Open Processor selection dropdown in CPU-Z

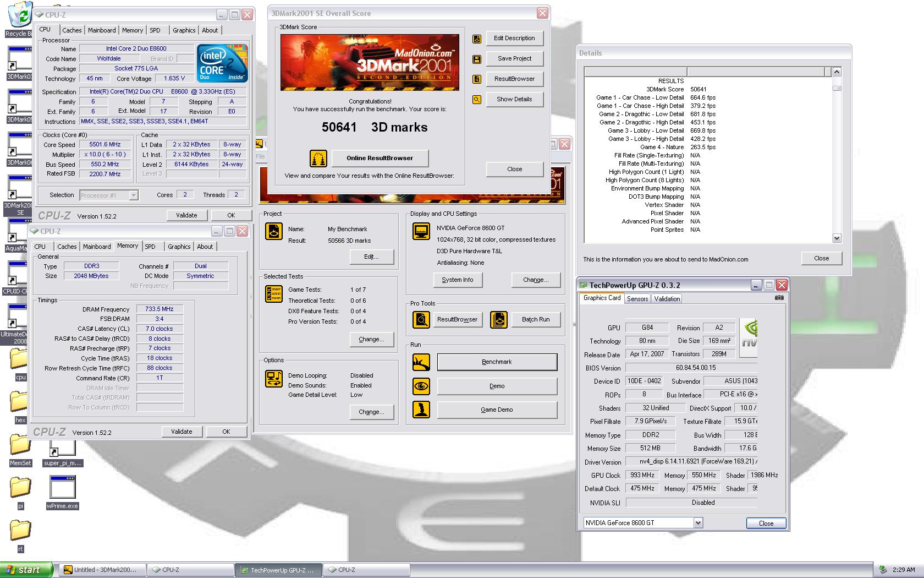[134, 195]
